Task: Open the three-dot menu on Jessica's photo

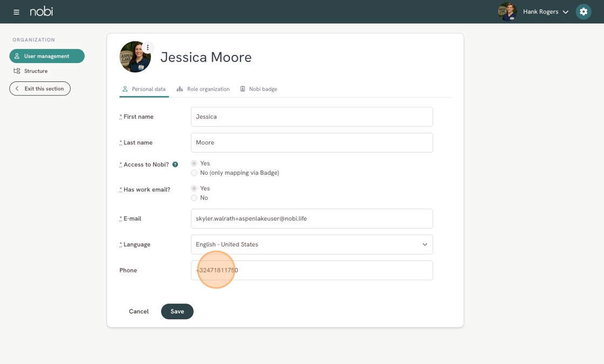Action: 148,47
